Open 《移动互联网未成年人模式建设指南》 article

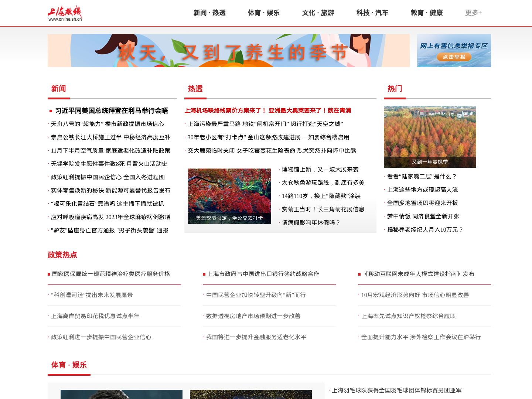[x=419, y=274]
